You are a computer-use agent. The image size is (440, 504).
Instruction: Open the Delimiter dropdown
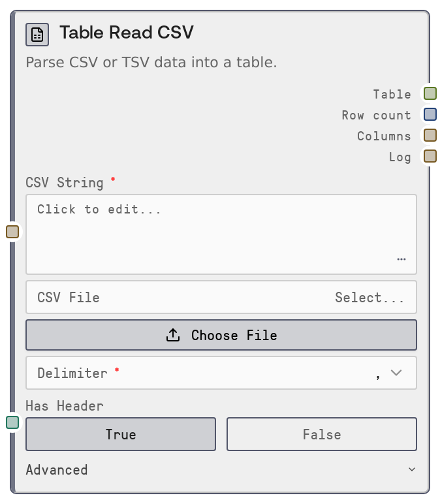pos(221,373)
